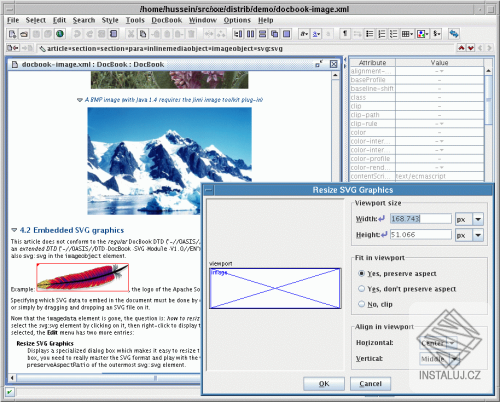Open the Style menu
Viewport: 500px width, 402px height.
[x=110, y=20]
